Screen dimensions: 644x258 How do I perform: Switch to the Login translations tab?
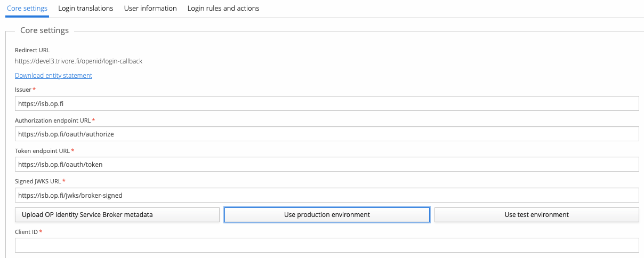click(x=86, y=9)
